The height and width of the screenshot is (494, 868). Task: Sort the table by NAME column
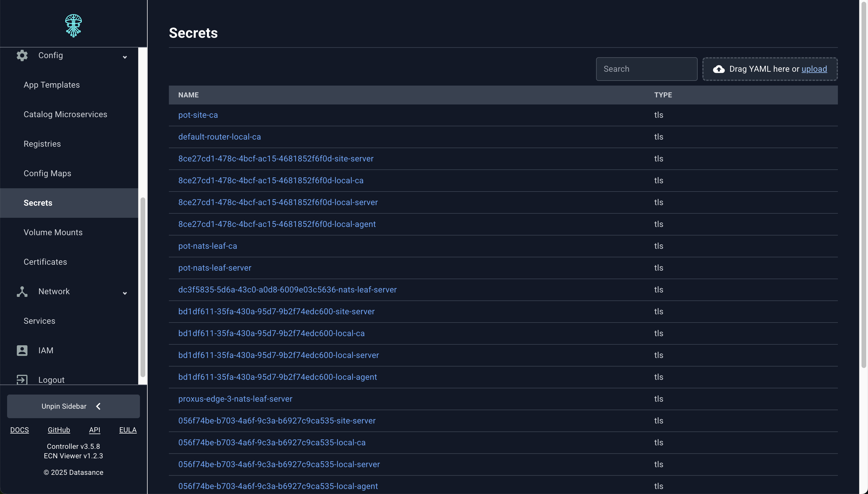[188, 95]
